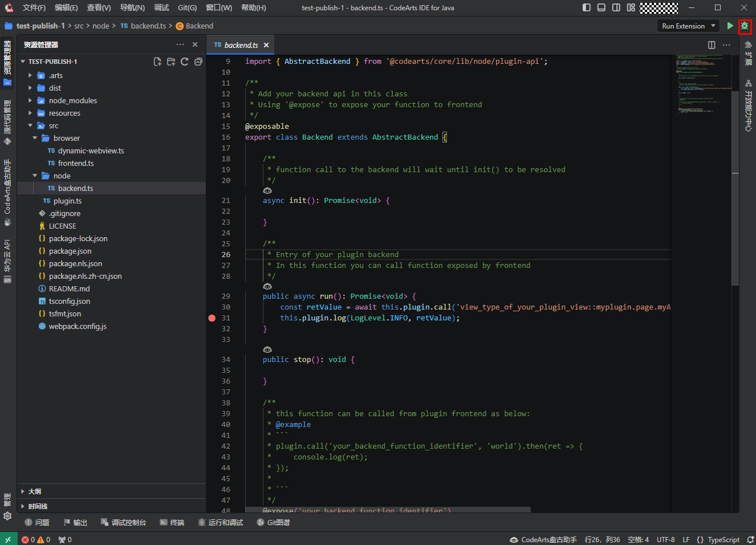Toggle primary sidebar layout icon
The image size is (756, 545).
pyautogui.click(x=587, y=7)
